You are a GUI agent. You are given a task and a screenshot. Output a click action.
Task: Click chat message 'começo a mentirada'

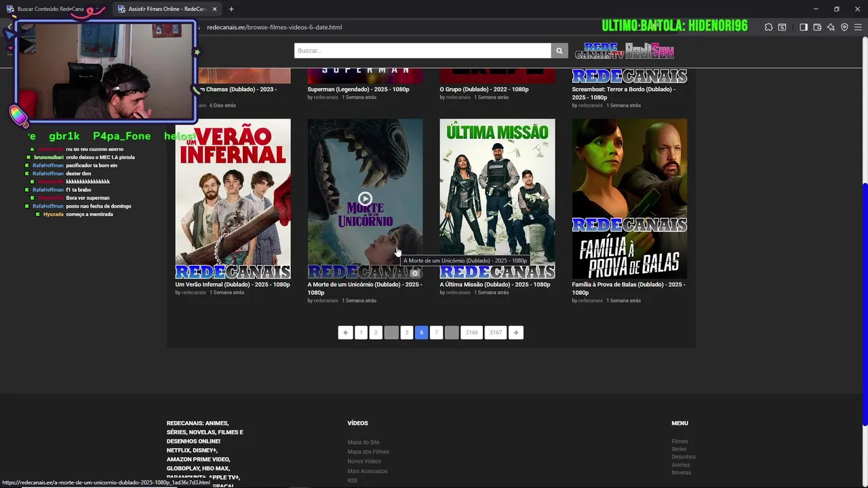[x=90, y=214]
